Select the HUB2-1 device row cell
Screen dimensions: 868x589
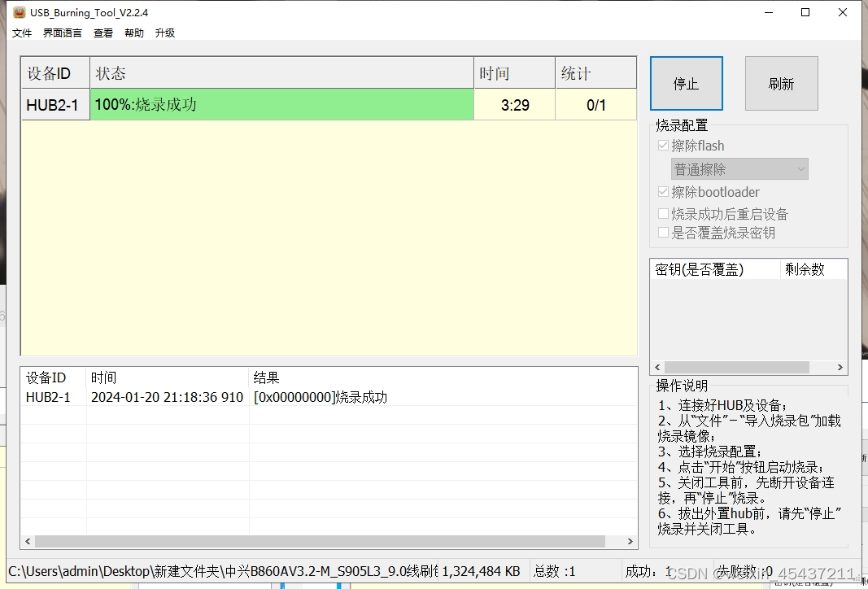(55, 105)
